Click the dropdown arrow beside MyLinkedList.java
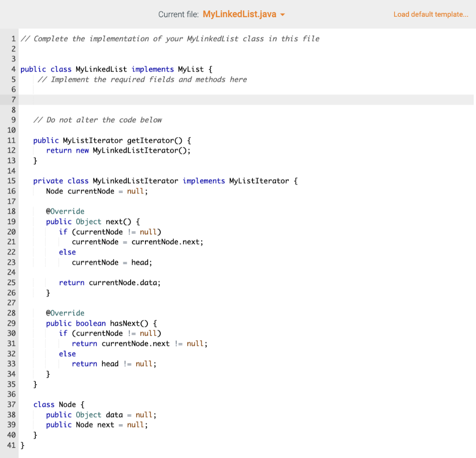This screenshot has width=476, height=458. pos(283,14)
